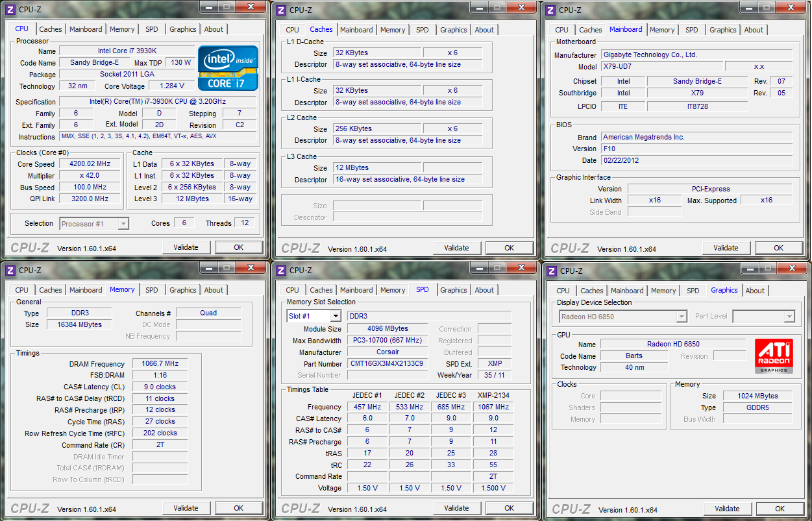This screenshot has height=521, width=812.
Task: Click the Z title icon of the Graphics-tab window
Action: [x=550, y=271]
